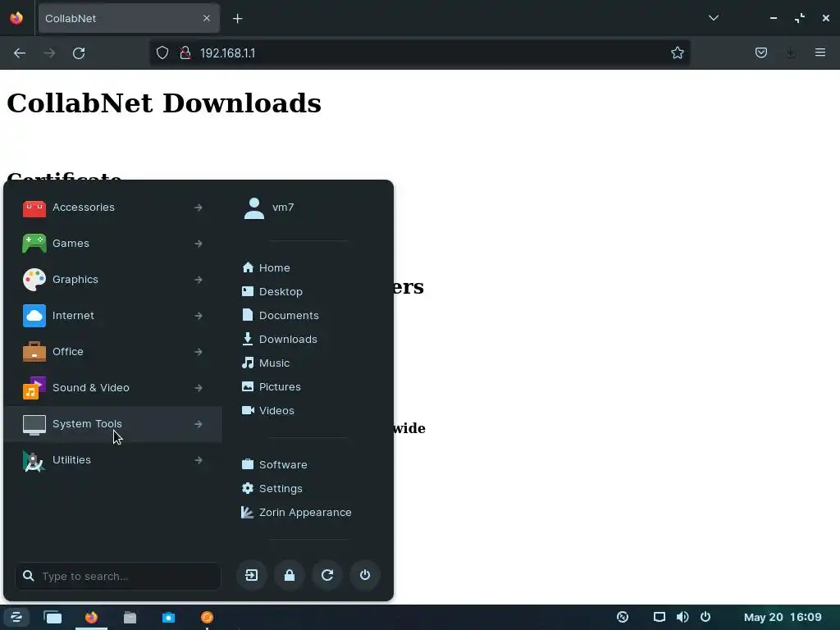
Task: List all tabs dropdown arrow
Action: (x=714, y=18)
